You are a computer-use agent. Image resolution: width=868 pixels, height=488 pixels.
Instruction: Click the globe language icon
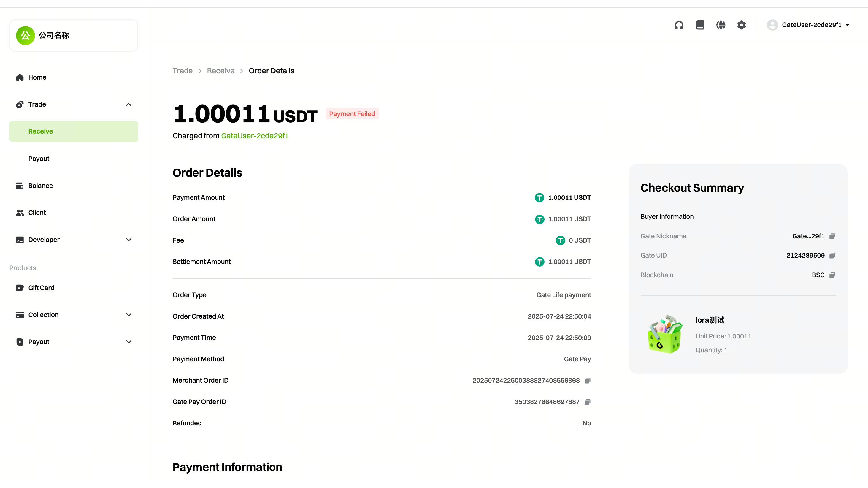(x=721, y=25)
